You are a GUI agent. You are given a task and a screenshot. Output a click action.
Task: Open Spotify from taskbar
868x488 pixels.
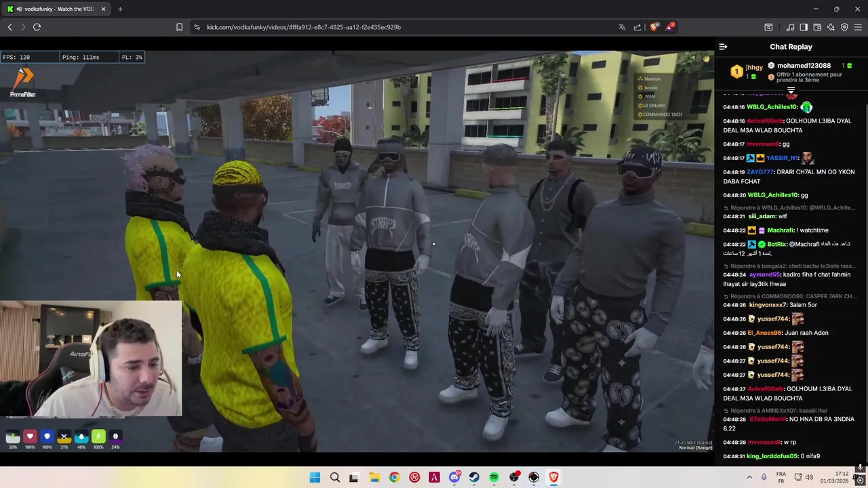click(494, 478)
